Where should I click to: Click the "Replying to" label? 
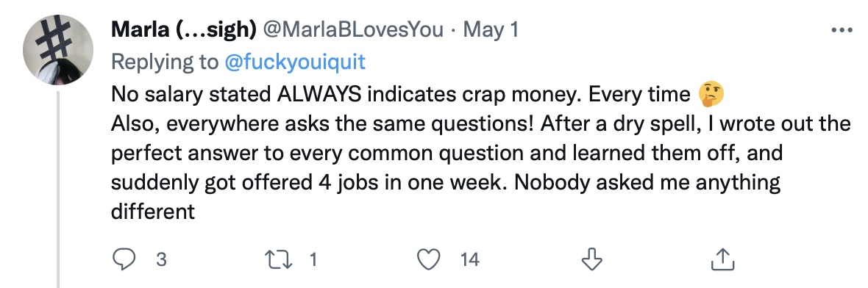coord(165,62)
